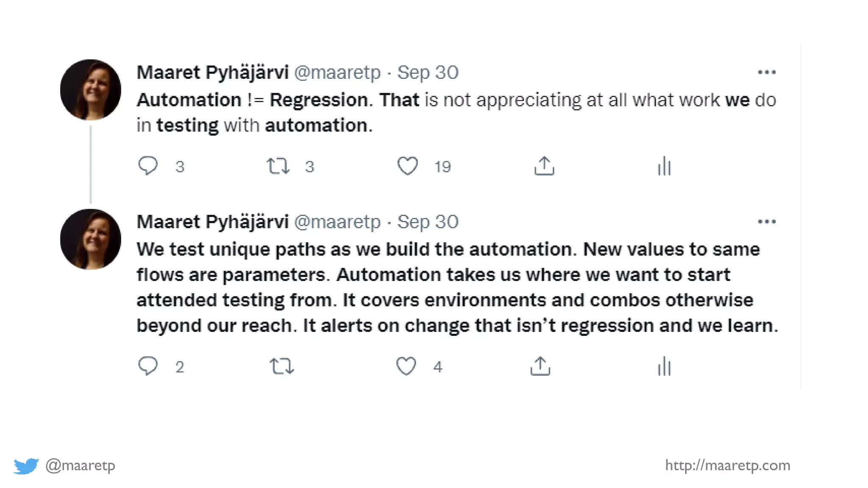Image resolution: width=868 pixels, height=488 pixels.
Task: View analytics of the first tweet
Action: coord(664,166)
